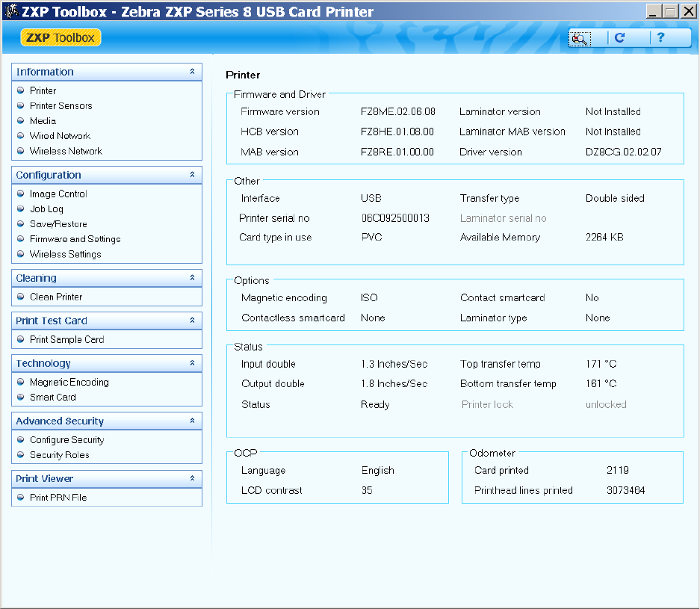Click the bullet icon beside Save/Restore
The image size is (700, 609).
20,224
